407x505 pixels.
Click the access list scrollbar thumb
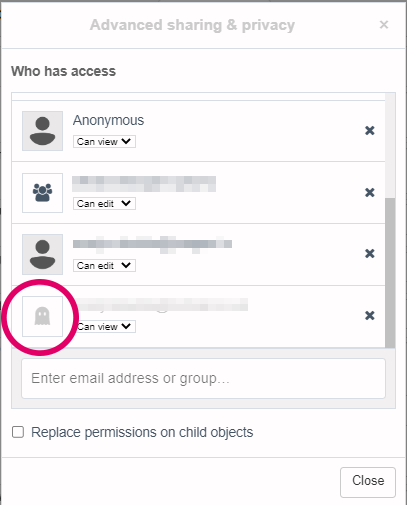[x=390, y=273]
